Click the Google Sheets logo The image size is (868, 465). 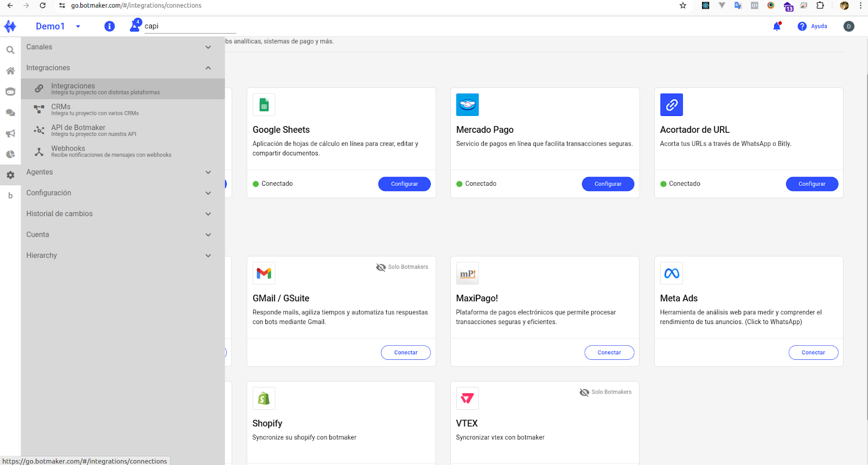point(264,105)
